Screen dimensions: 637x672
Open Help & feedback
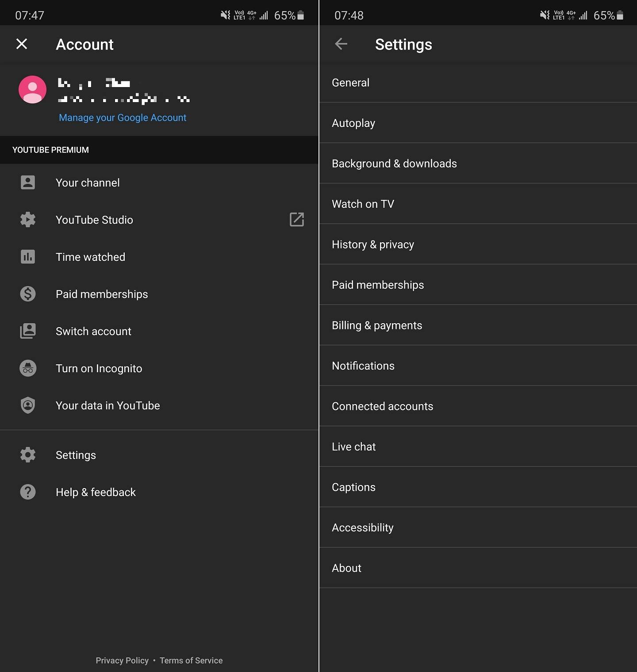pyautogui.click(x=159, y=492)
